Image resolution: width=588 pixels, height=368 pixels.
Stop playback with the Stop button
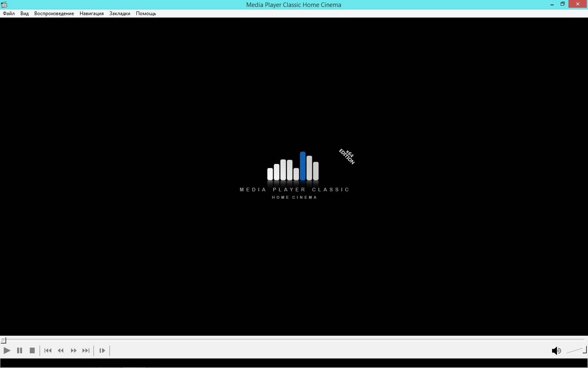click(x=32, y=350)
